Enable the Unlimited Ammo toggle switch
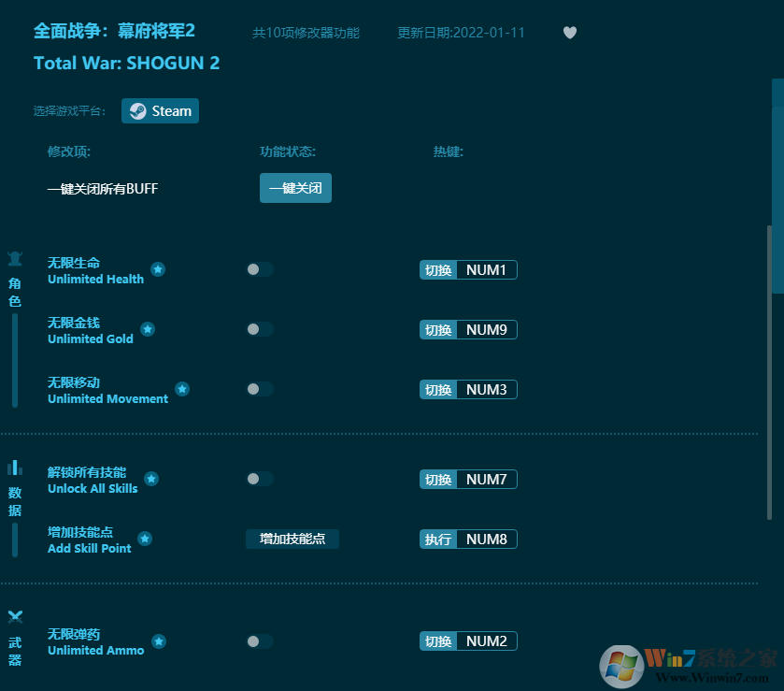The image size is (784, 691). point(258,641)
